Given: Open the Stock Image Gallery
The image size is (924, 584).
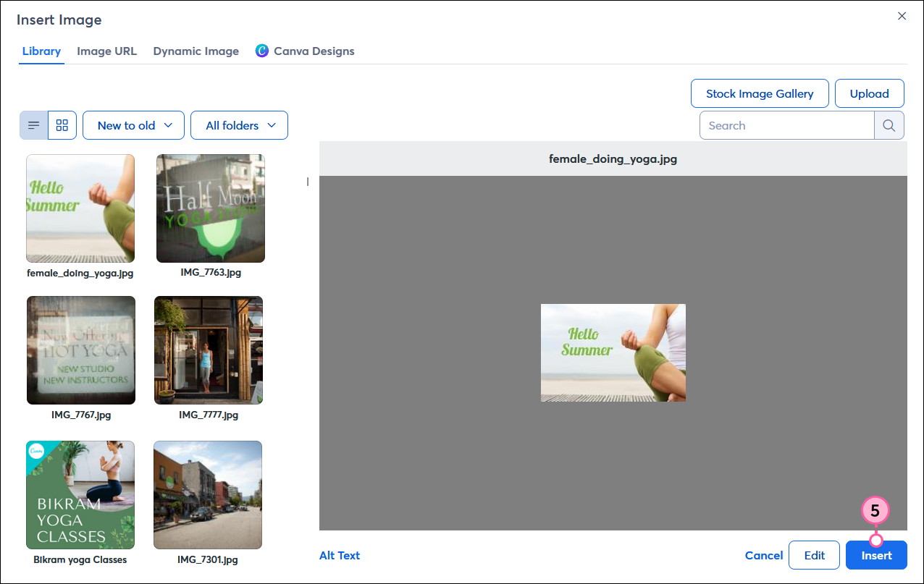Looking at the screenshot, I should tap(759, 93).
